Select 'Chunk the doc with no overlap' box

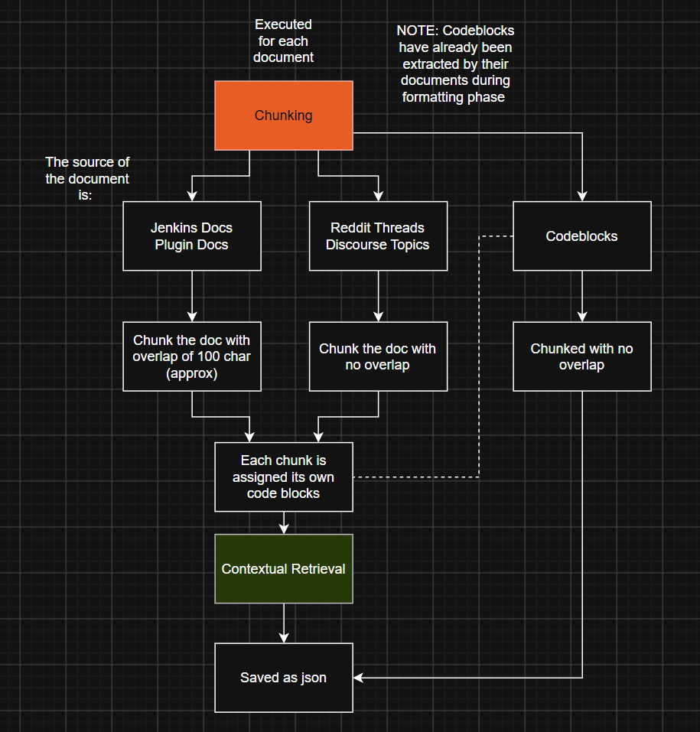tap(378, 356)
